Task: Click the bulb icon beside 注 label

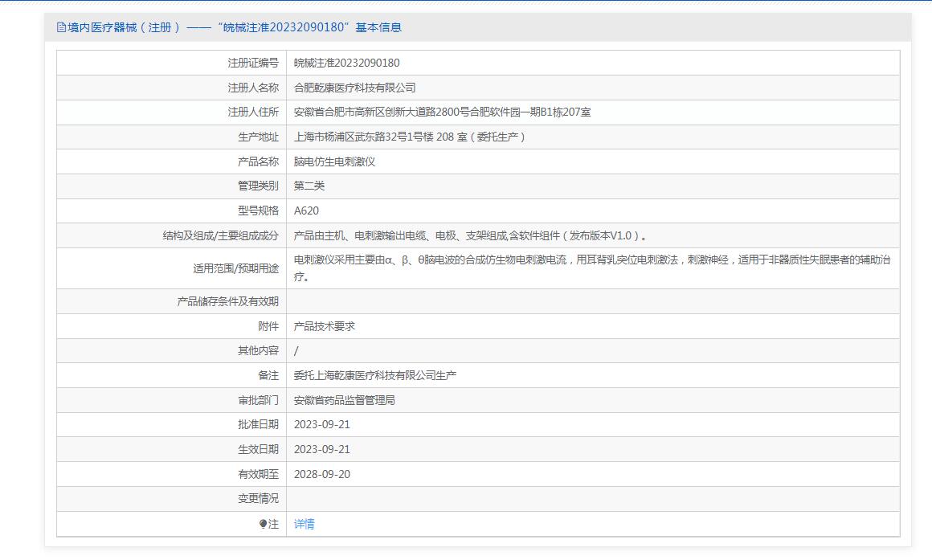Action: (263, 524)
